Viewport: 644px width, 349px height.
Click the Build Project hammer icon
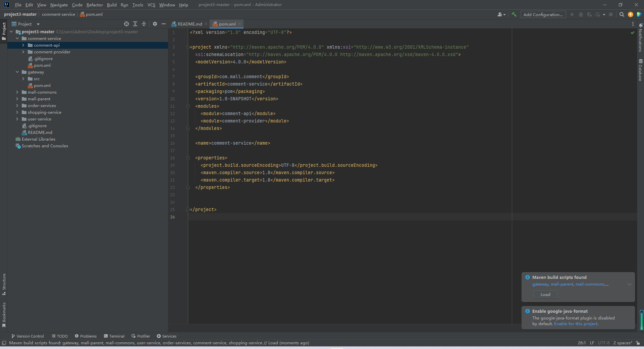tap(514, 14)
